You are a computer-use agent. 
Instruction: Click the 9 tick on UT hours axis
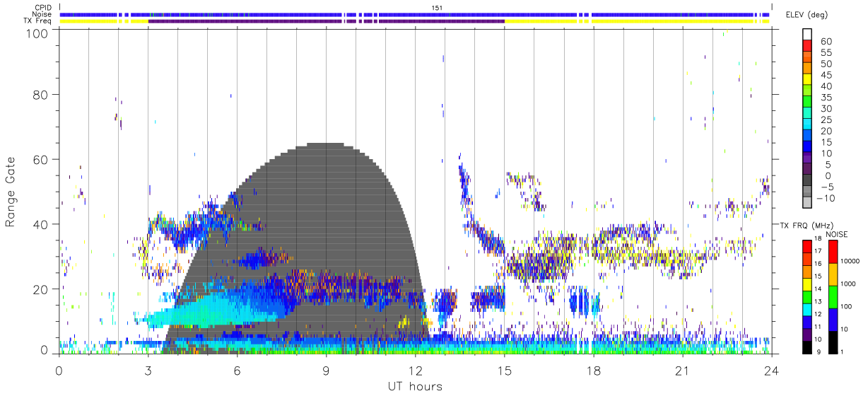tap(327, 371)
